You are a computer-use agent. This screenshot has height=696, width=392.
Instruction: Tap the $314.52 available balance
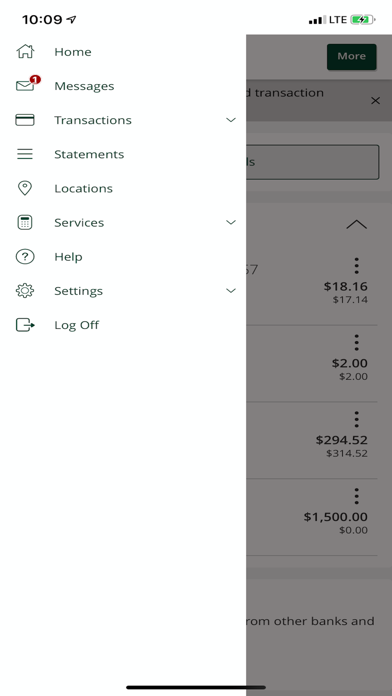pyautogui.click(x=347, y=453)
